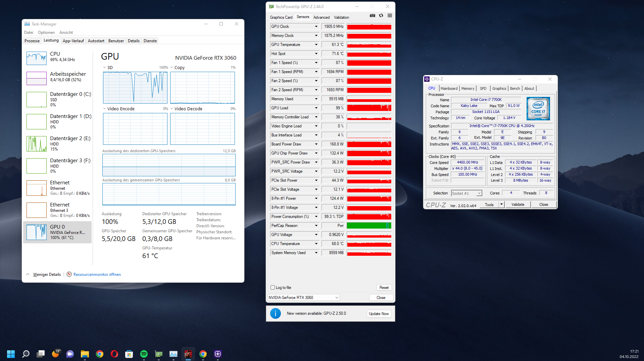The width and height of the screenshot is (644, 361).
Task: Switch to the Graphics Card tab in GPU-Z
Action: point(281,17)
